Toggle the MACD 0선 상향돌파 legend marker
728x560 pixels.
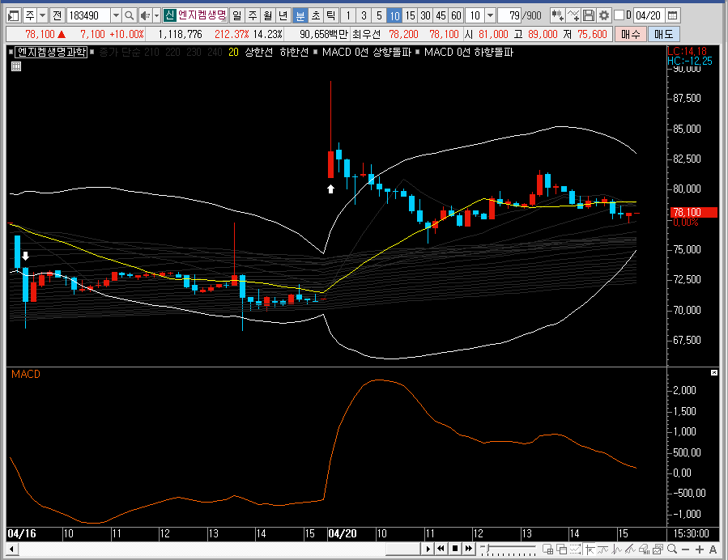[x=316, y=52]
